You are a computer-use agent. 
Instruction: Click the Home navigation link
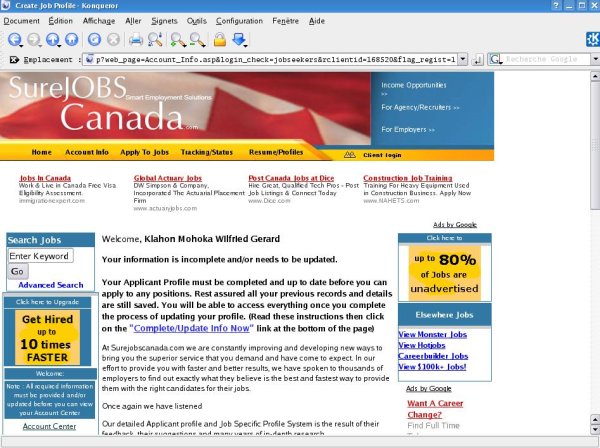coord(42,152)
